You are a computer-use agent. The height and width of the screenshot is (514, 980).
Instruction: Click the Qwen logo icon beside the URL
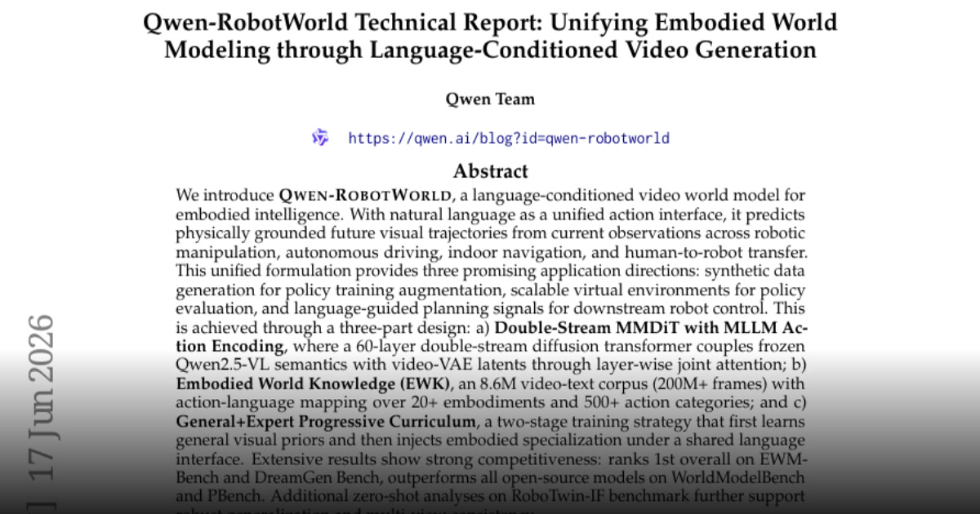320,137
